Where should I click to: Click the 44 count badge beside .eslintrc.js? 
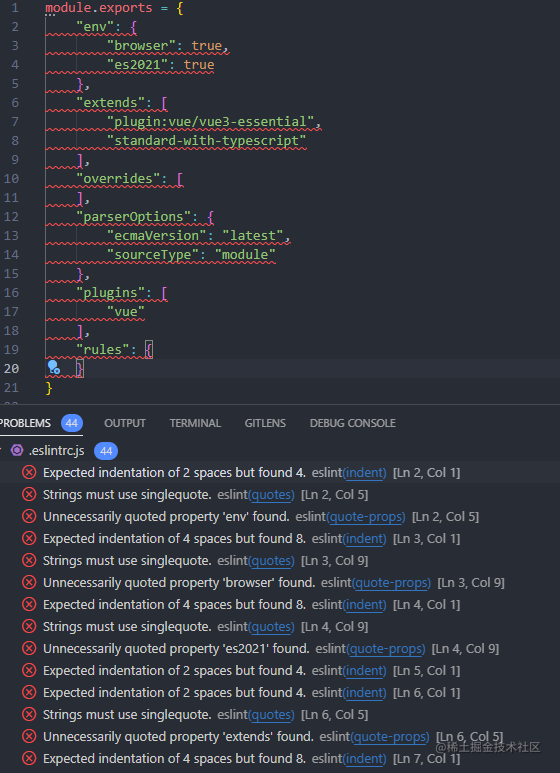point(106,451)
